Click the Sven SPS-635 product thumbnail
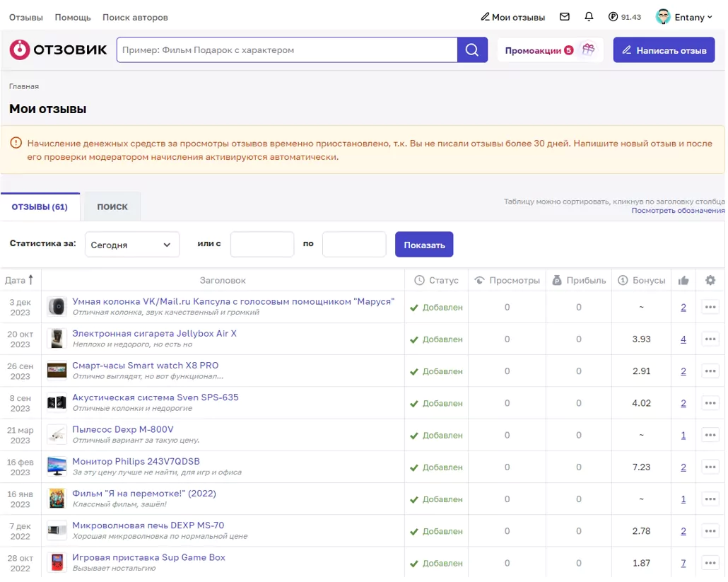 click(57, 402)
